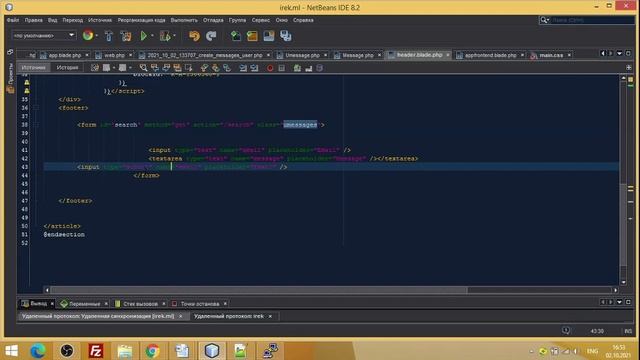Screen dimensions: 640x360
Task: Expand the browser selector dropdown arrow
Action: (97, 36)
